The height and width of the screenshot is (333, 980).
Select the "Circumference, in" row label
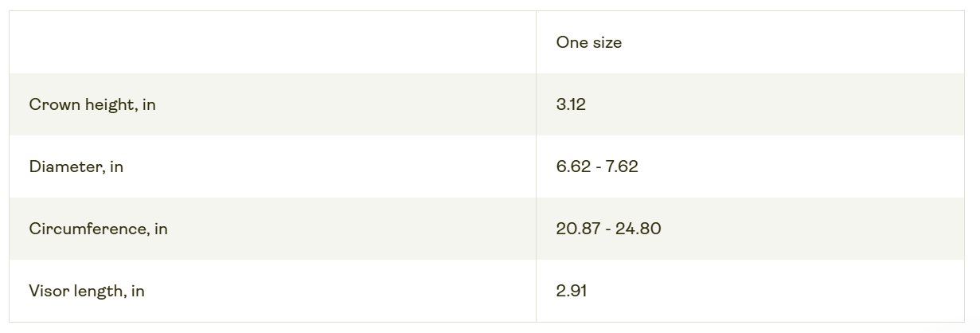(x=98, y=229)
